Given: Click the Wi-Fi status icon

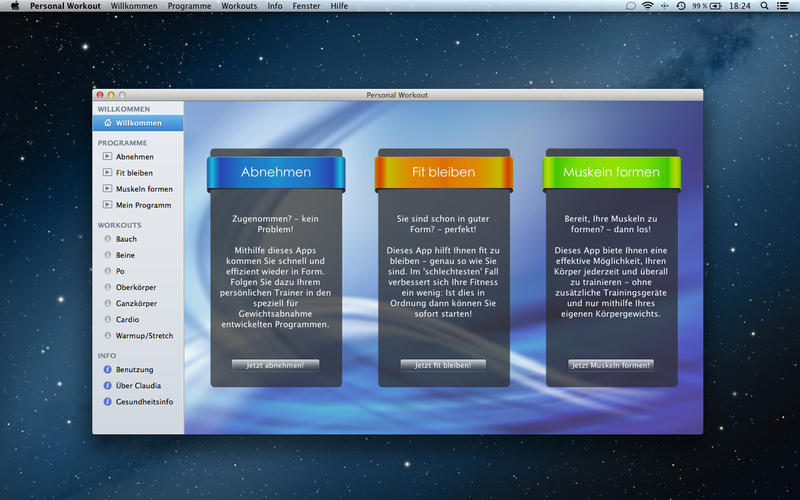Looking at the screenshot, I should coord(647,6).
